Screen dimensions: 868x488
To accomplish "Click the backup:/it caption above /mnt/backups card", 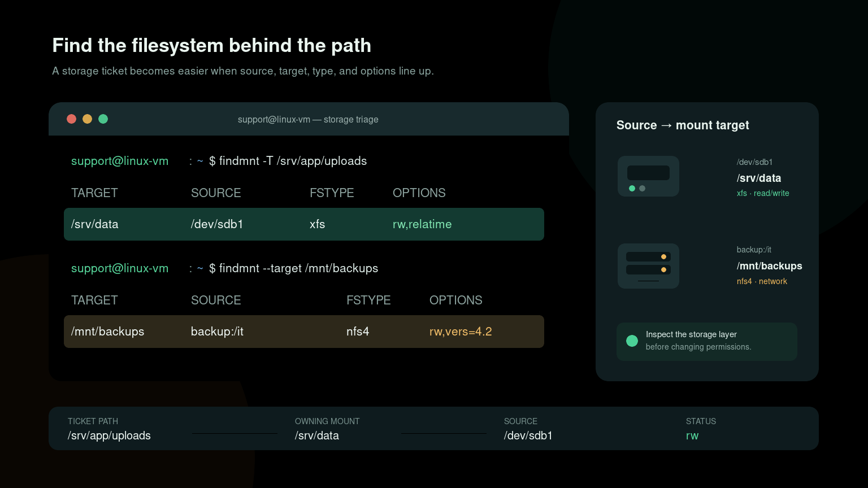I will 754,250.
